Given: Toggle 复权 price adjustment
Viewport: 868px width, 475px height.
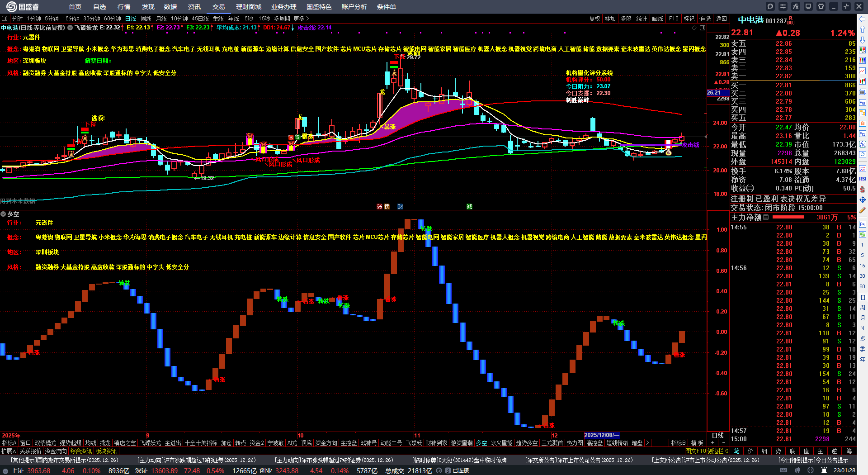Looking at the screenshot, I should (594, 19).
